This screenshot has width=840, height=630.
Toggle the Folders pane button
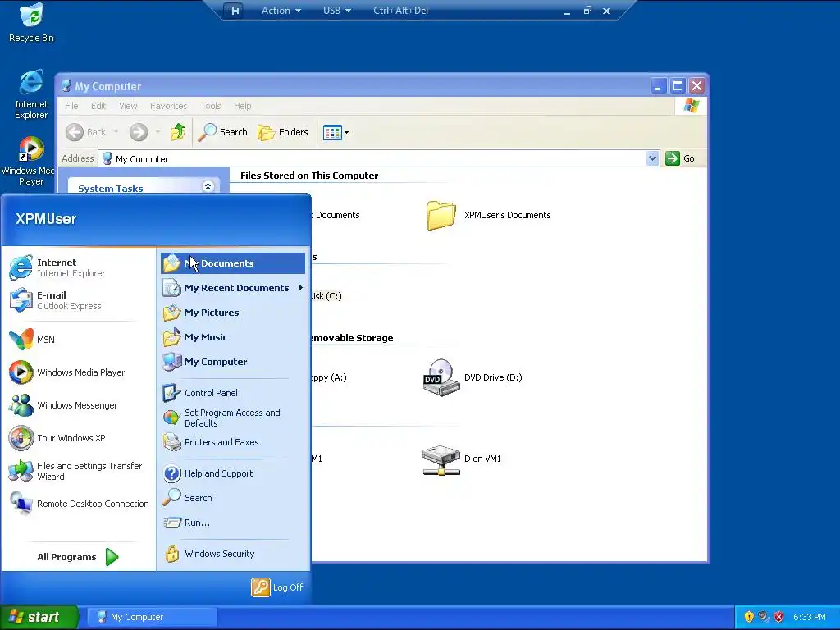coord(282,132)
